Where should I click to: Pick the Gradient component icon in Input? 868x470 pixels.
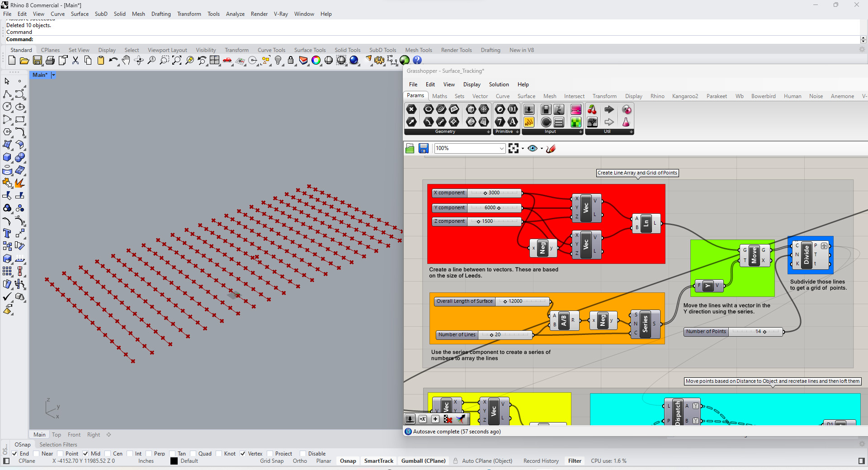coord(576,109)
